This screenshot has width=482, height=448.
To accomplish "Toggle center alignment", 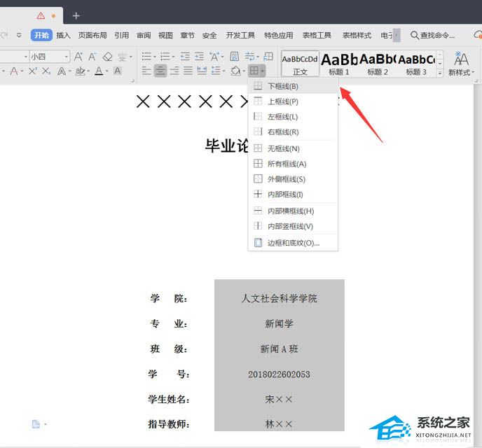I will click(x=160, y=71).
